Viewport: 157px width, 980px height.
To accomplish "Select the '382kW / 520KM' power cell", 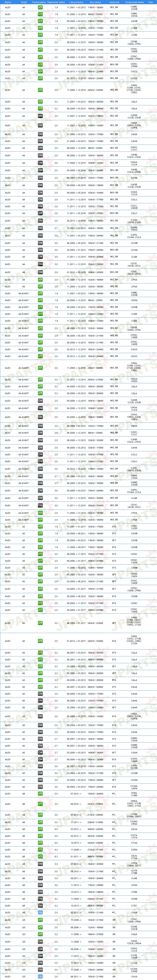I will 95,836.
